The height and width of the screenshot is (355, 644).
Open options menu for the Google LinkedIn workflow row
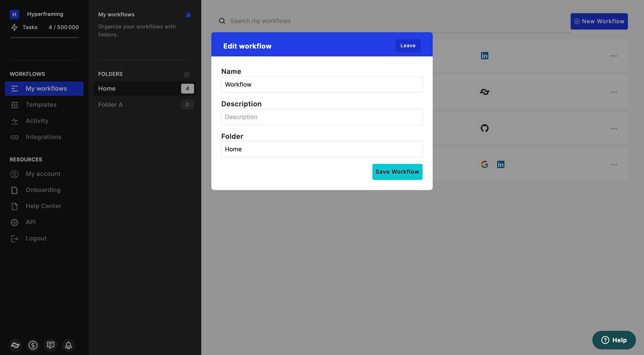pyautogui.click(x=613, y=165)
